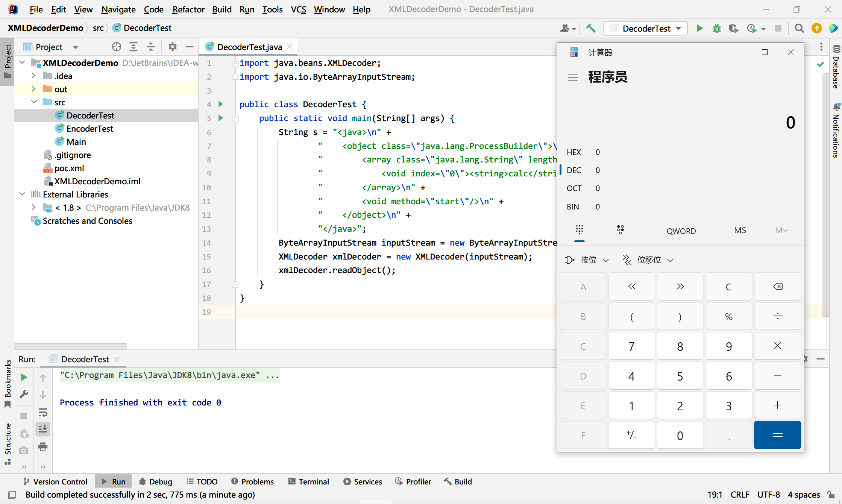This screenshot has height=504, width=842.
Task: Click the calculator equals button
Action: [x=778, y=435]
